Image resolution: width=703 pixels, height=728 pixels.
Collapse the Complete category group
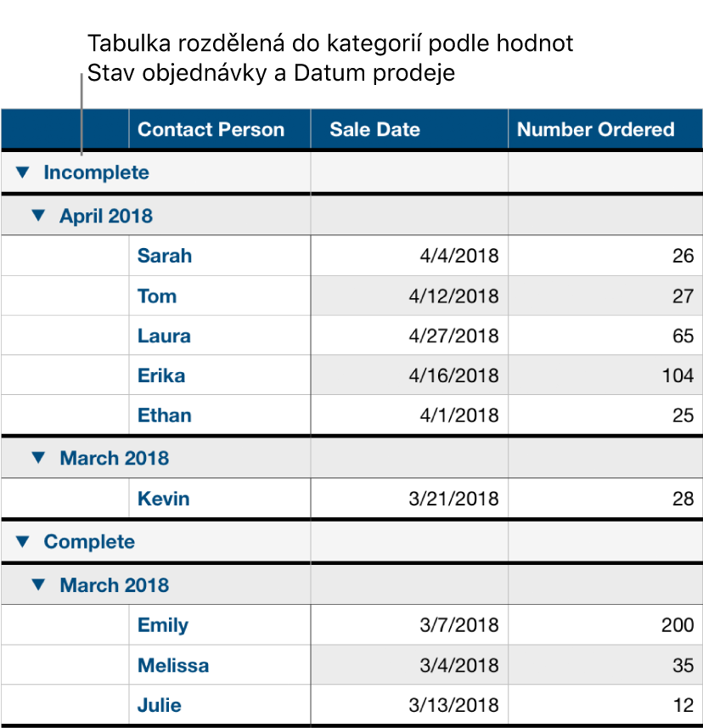click(24, 542)
